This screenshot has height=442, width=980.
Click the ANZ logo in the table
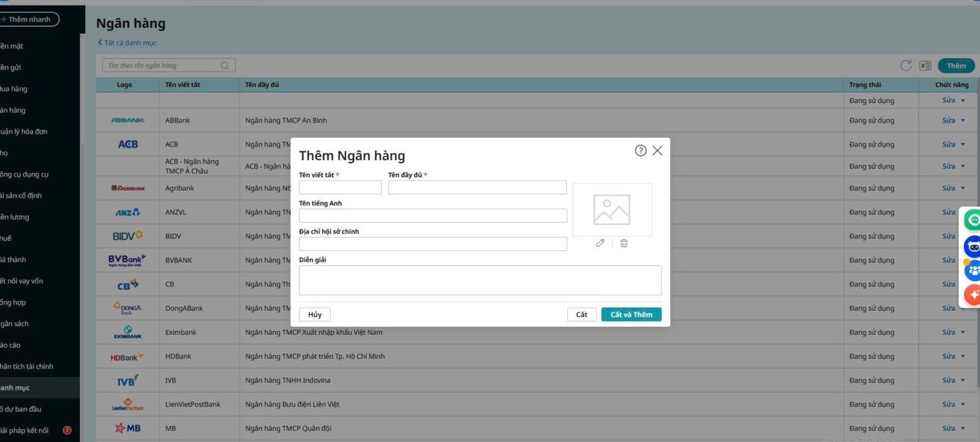point(127,212)
